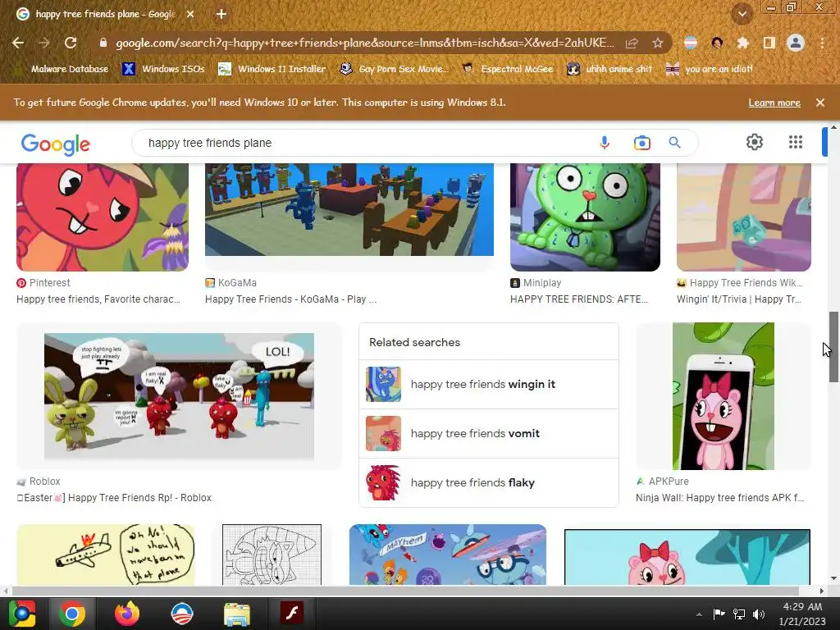Screen dimensions: 840x630
Task: Open the Miniplay green character image
Action: 585,217
